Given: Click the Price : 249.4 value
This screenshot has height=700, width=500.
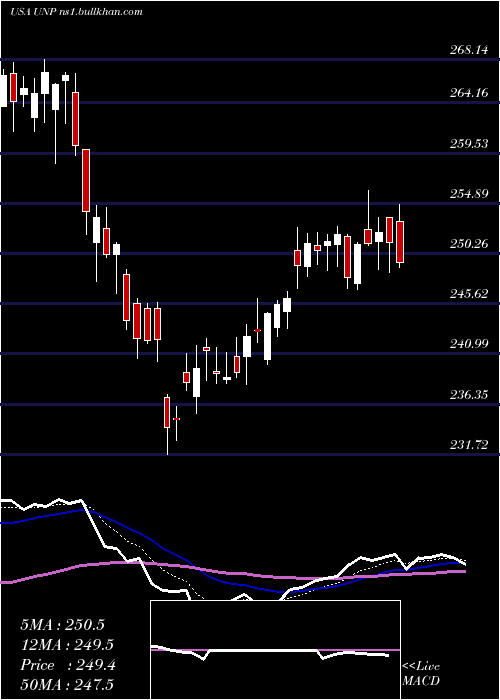Looking at the screenshot, I should click(68, 665).
